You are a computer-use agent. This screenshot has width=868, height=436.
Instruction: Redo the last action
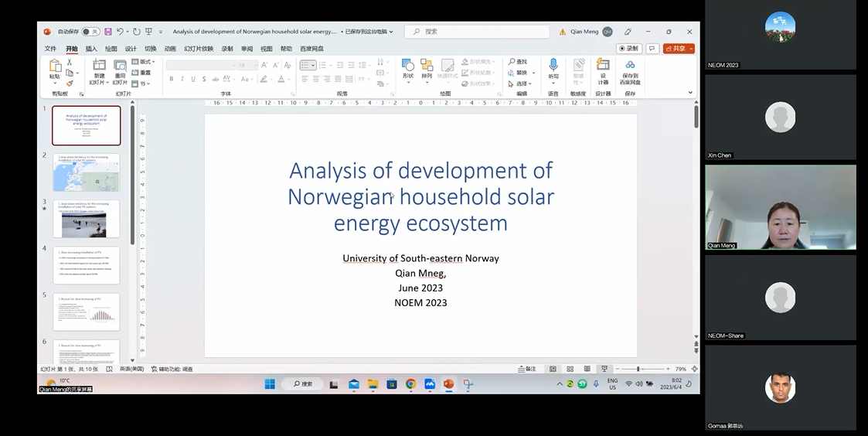137,32
